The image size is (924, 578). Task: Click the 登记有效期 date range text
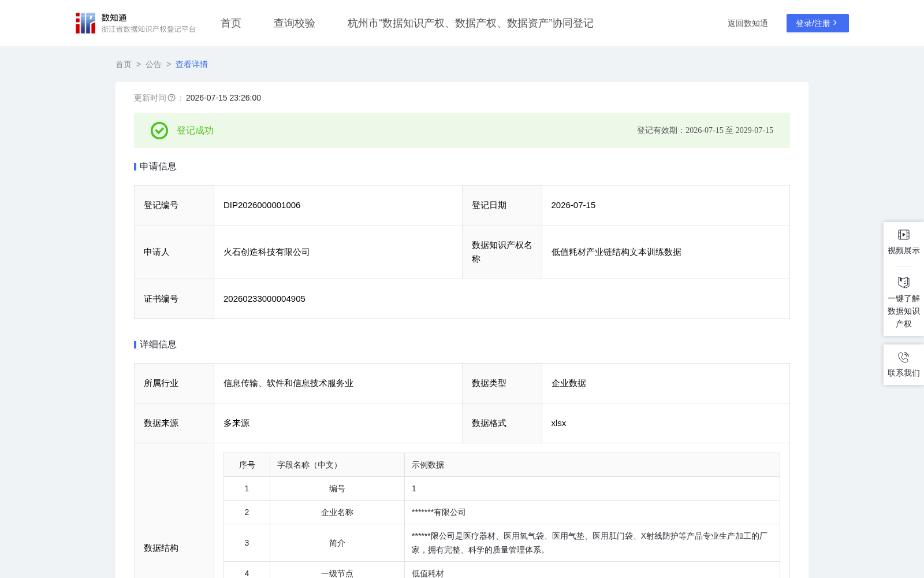pos(705,131)
